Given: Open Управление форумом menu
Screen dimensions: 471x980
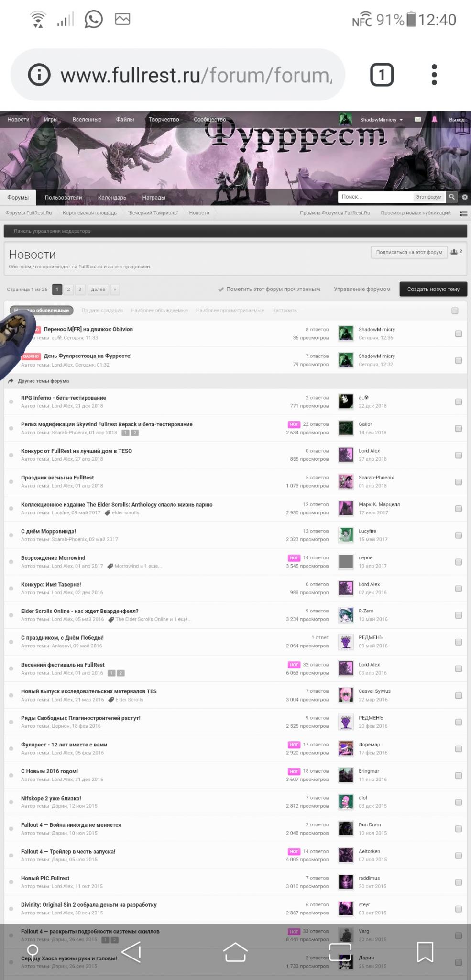Looking at the screenshot, I should 362,289.
